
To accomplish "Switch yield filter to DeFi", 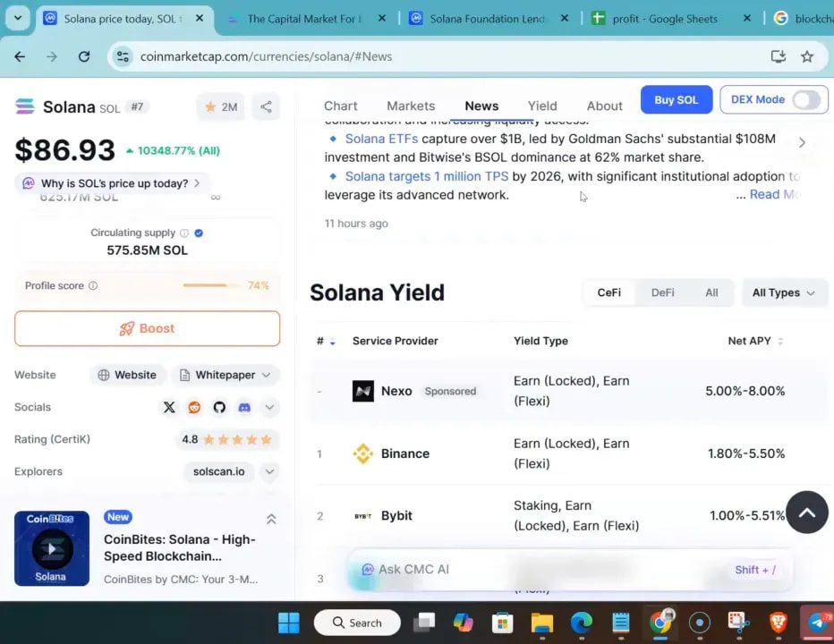I will click(x=662, y=292).
